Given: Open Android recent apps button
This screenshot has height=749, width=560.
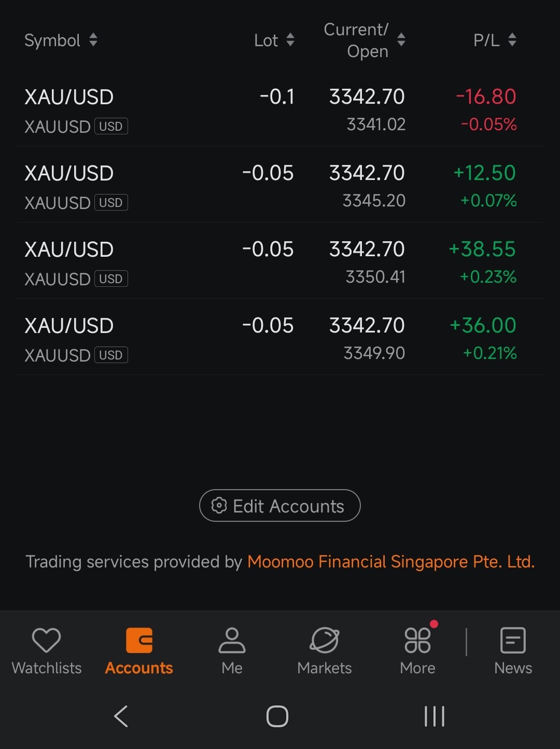Looking at the screenshot, I should point(435,716).
